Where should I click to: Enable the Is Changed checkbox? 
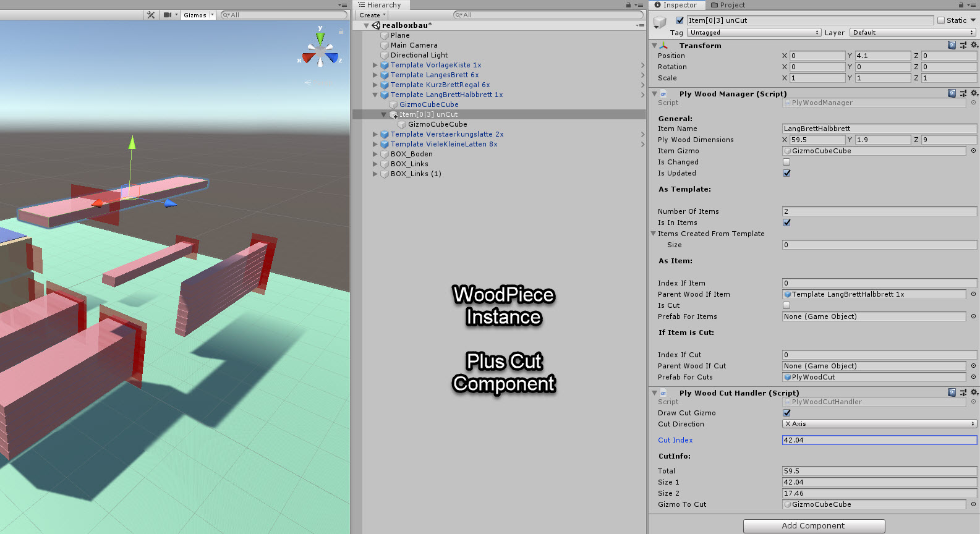coord(786,162)
